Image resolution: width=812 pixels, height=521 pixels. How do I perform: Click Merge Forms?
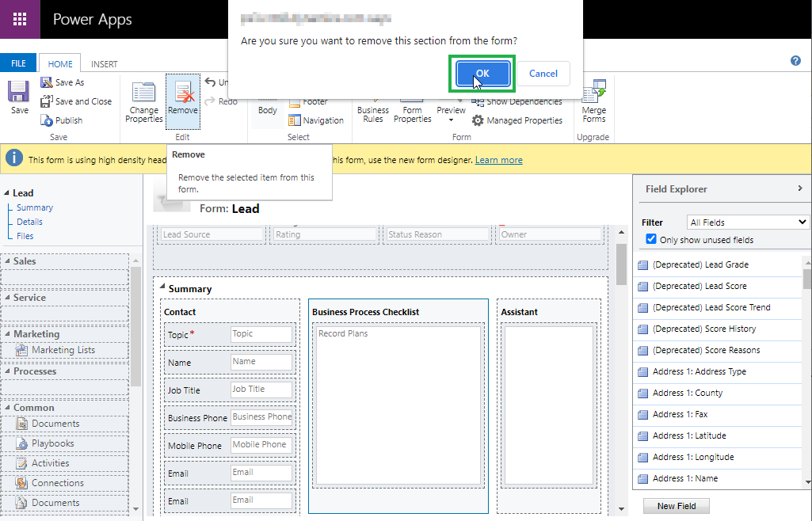[594, 101]
